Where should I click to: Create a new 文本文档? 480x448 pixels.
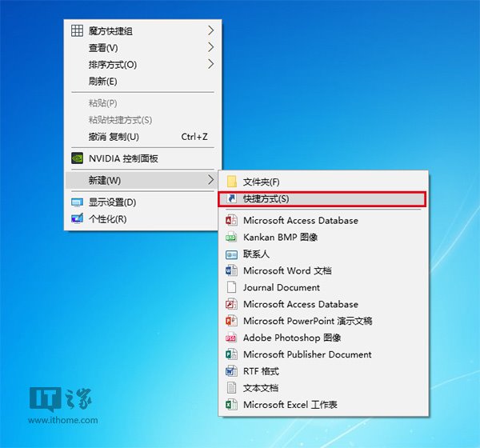coord(323,388)
